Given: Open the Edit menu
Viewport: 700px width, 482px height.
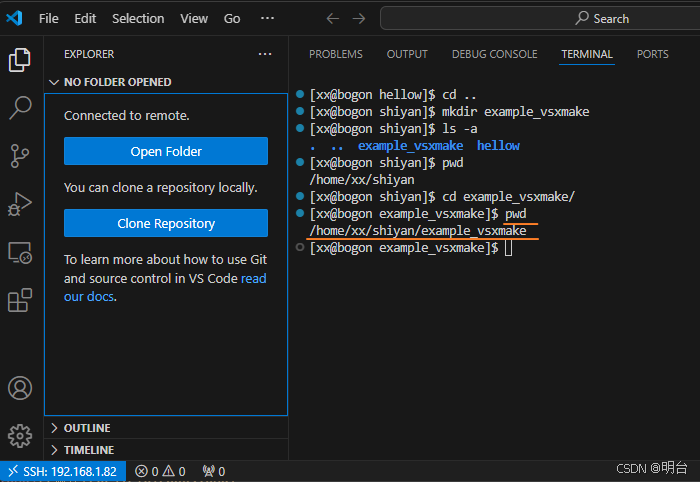Looking at the screenshot, I should pyautogui.click(x=85, y=18).
